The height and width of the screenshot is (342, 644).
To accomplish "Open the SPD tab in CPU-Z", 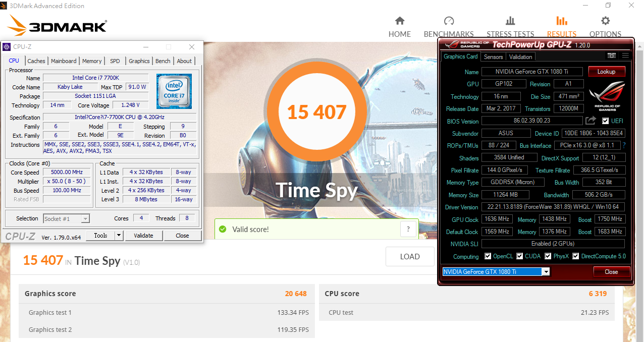I will click(x=115, y=61).
